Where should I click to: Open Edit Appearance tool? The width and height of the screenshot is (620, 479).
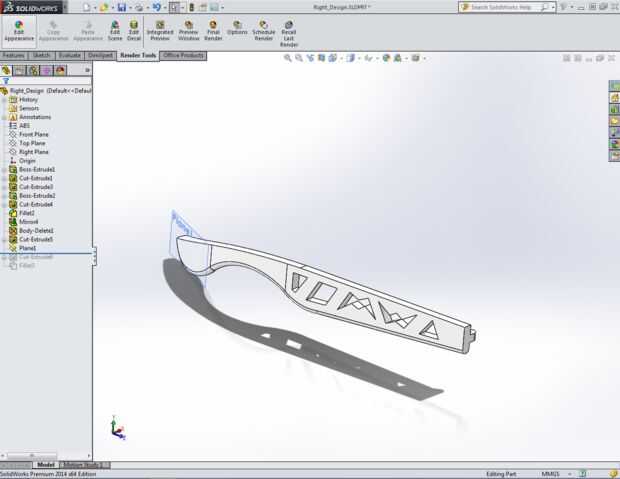click(19, 31)
